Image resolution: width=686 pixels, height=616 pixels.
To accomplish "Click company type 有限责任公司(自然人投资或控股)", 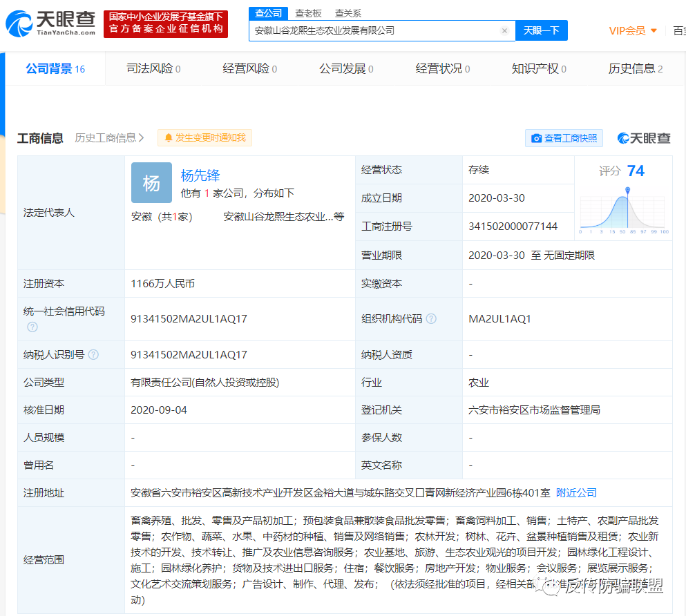I will pos(204,383).
